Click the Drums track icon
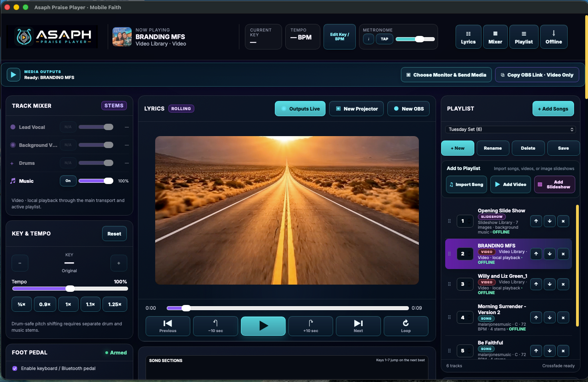The width and height of the screenshot is (588, 382). click(x=12, y=163)
